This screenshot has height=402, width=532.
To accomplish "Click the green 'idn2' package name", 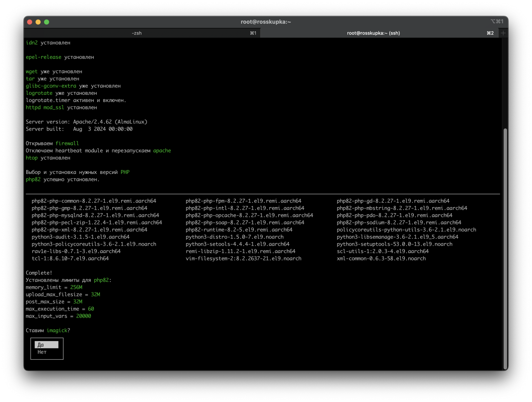I will (x=32, y=43).
